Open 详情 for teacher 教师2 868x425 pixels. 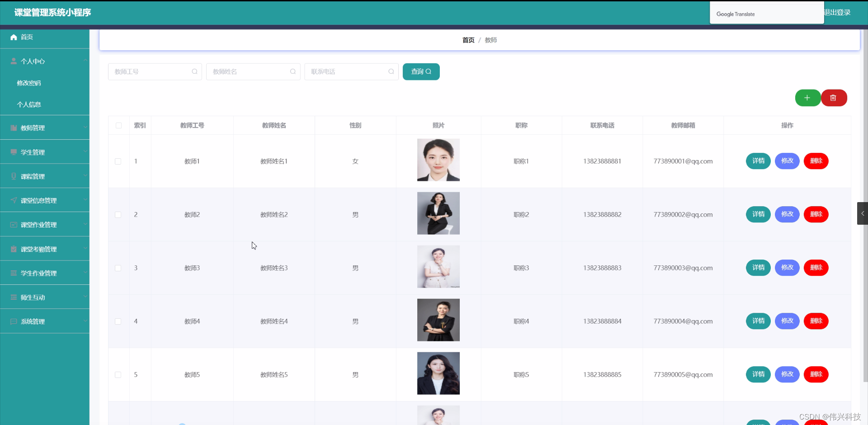(x=758, y=214)
